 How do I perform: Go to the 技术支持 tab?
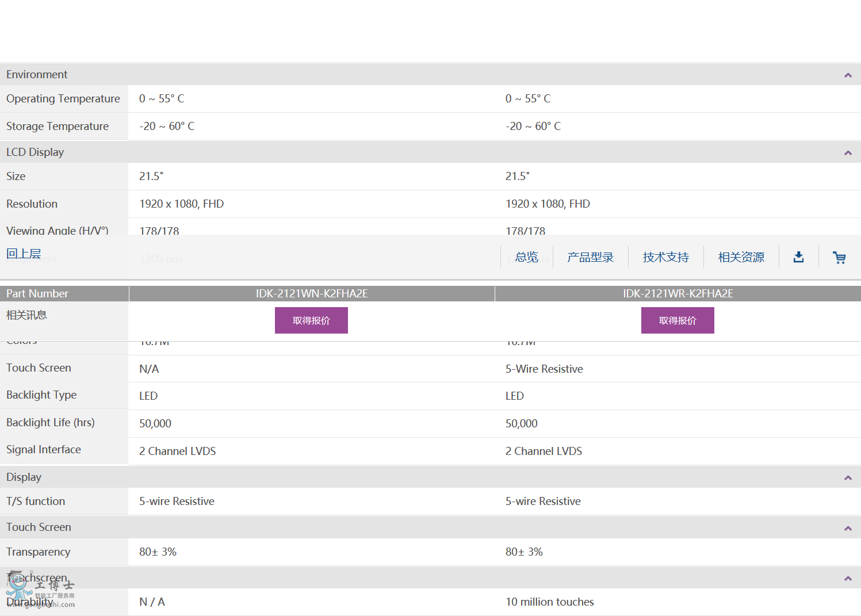click(x=665, y=257)
